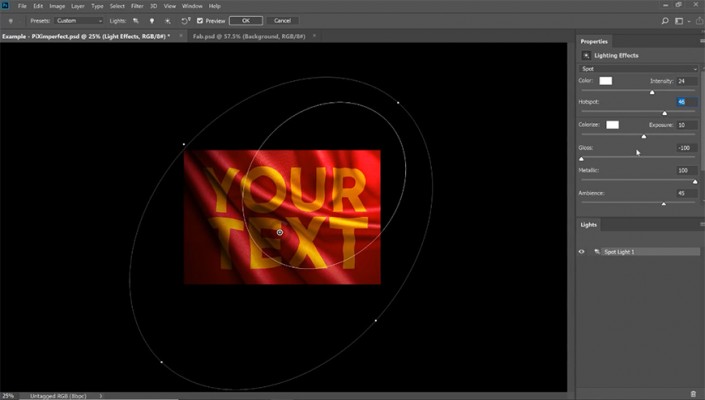Click the Exposure slider handle

coord(644,136)
